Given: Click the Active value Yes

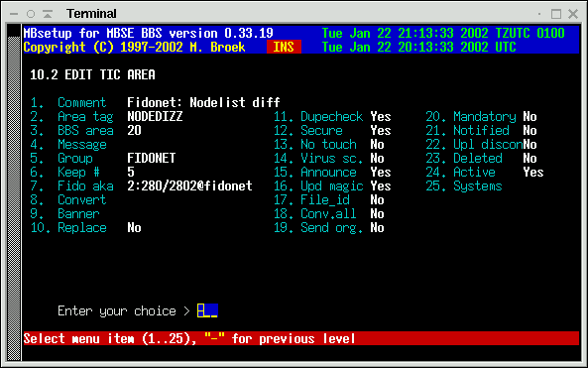Looking at the screenshot, I should (x=533, y=173).
